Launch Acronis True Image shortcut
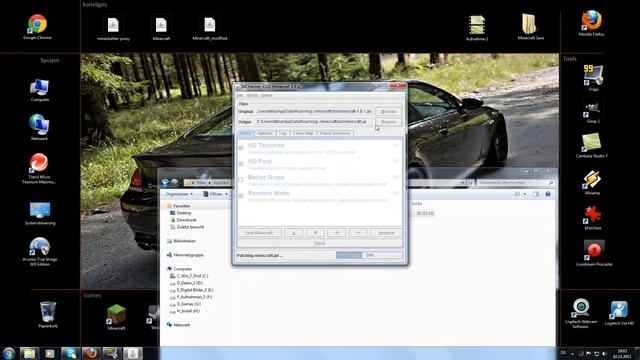Screen dimensions: 640x360 tap(40, 252)
